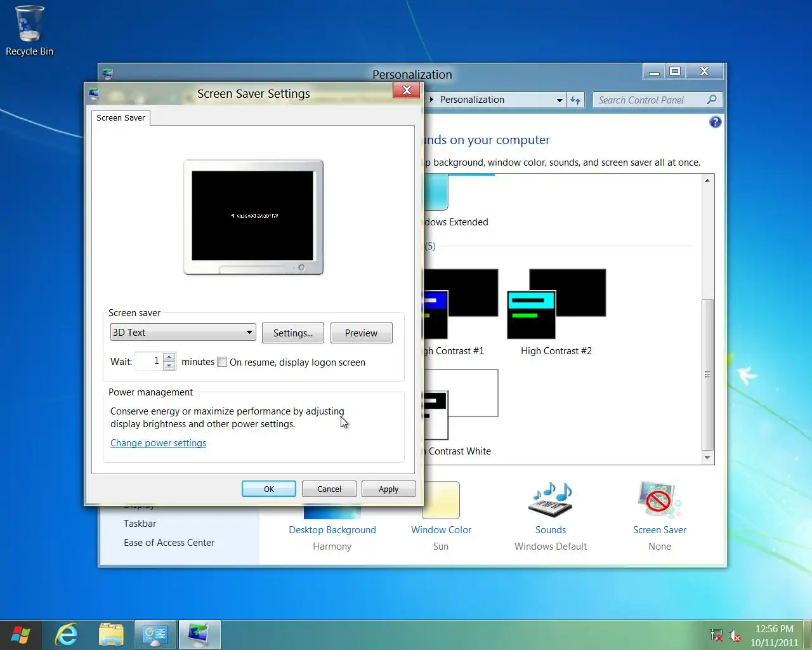Open the Window Color link
This screenshot has height=650, width=812.
pyautogui.click(x=441, y=530)
